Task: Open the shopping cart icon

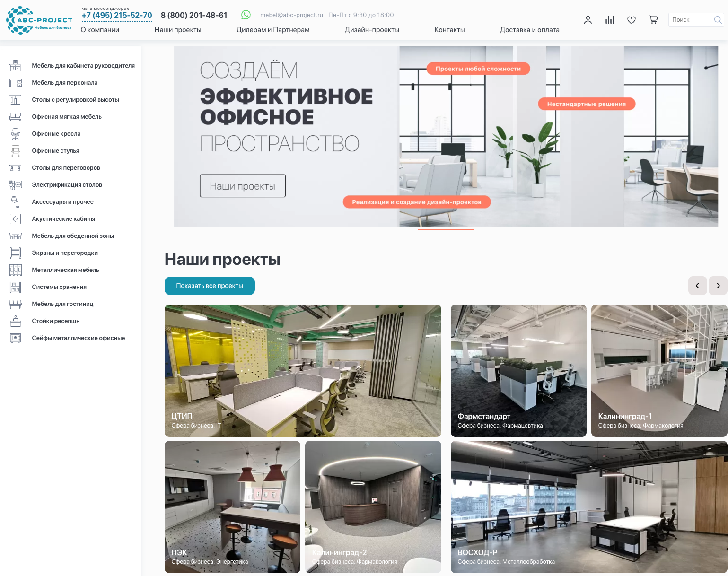Action: [653, 20]
